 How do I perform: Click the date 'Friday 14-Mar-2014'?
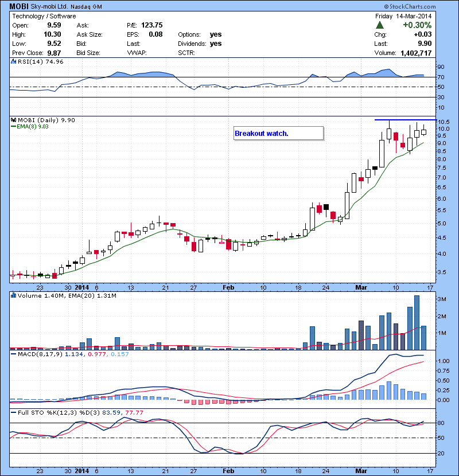pyautogui.click(x=403, y=16)
